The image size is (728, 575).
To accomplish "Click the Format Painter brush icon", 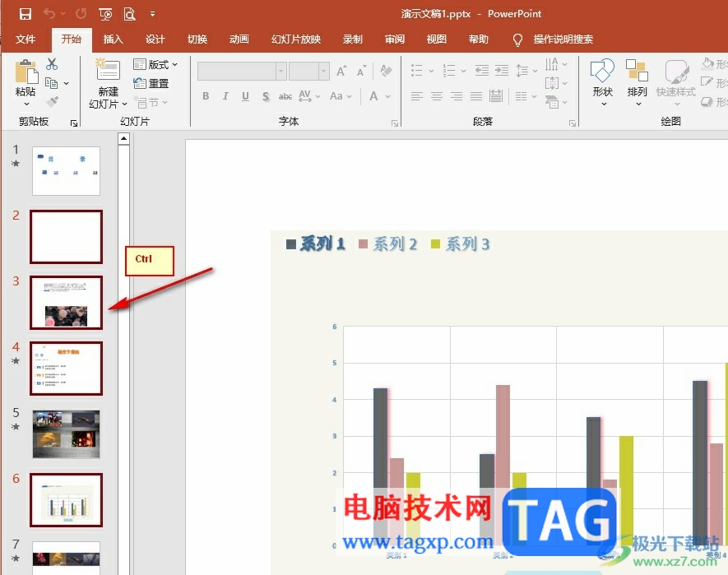I will click(52, 102).
